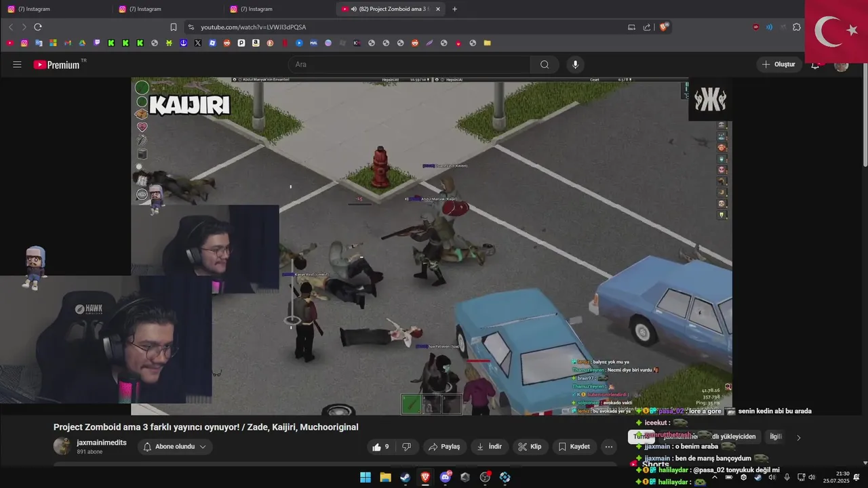This screenshot has width=868, height=488.
Task: Click the address bar URL
Action: (254, 27)
